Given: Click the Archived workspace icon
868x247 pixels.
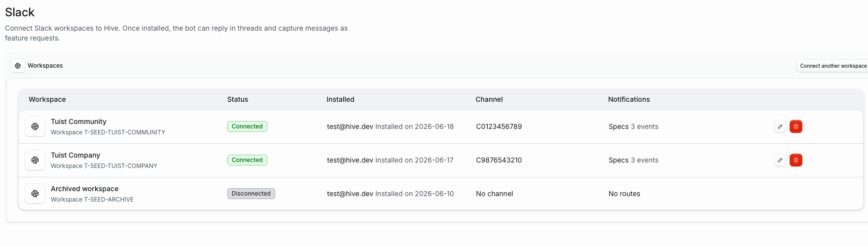Looking at the screenshot, I should (35, 194).
